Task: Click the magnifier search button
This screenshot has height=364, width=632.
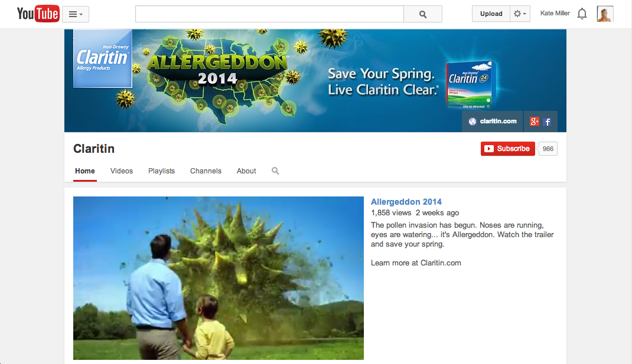Action: click(x=423, y=14)
